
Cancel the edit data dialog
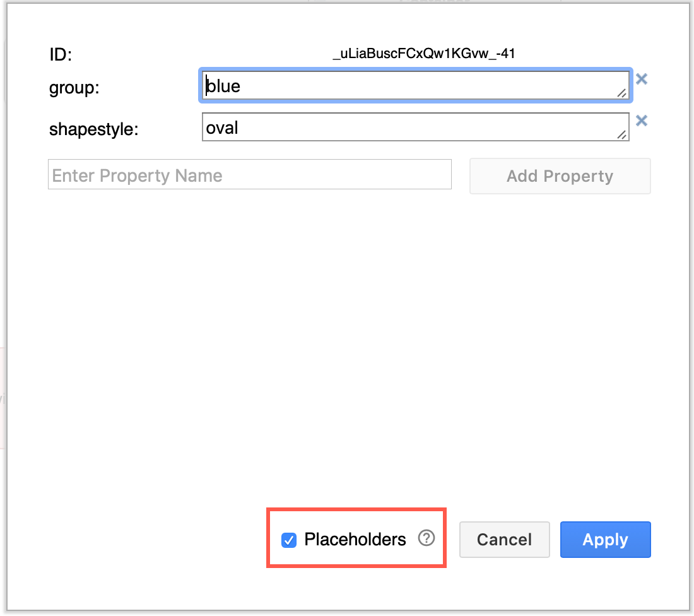tap(504, 539)
